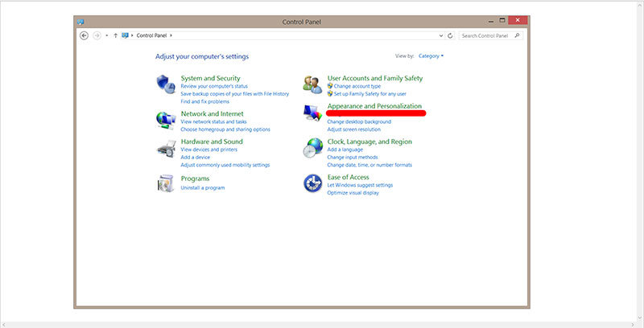Viewport: 644px width, 328px height.
Task: Open Clock and globe icon
Action: [312, 148]
